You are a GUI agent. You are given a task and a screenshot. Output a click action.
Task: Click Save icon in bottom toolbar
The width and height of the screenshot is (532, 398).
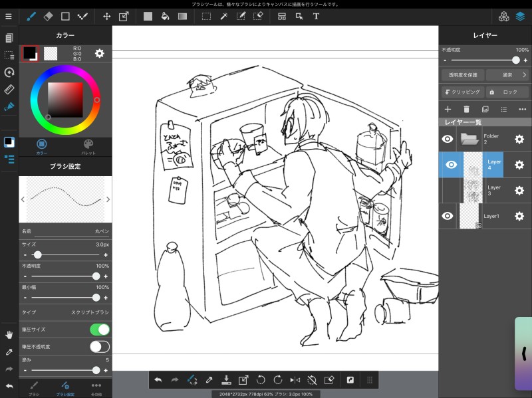[x=226, y=380]
